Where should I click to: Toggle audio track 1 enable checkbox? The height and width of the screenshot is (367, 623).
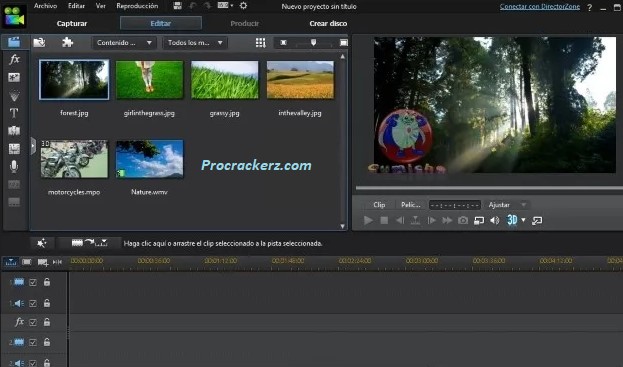[x=33, y=303]
